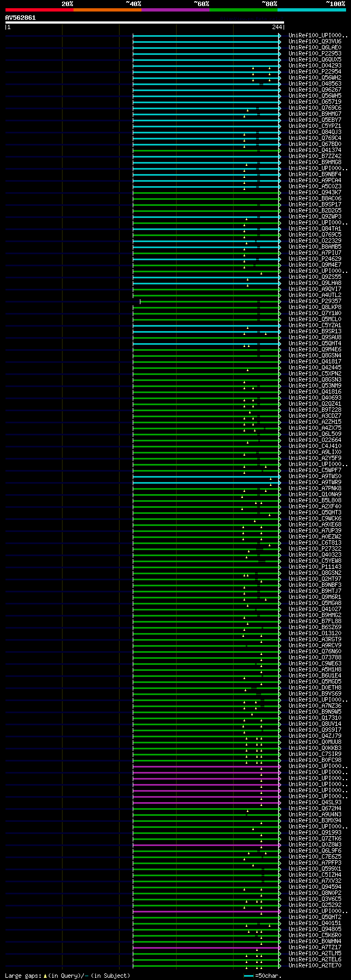Click the UniRef100_Q9ZWP3 label
This screenshot has width=351, height=980.
point(315,216)
